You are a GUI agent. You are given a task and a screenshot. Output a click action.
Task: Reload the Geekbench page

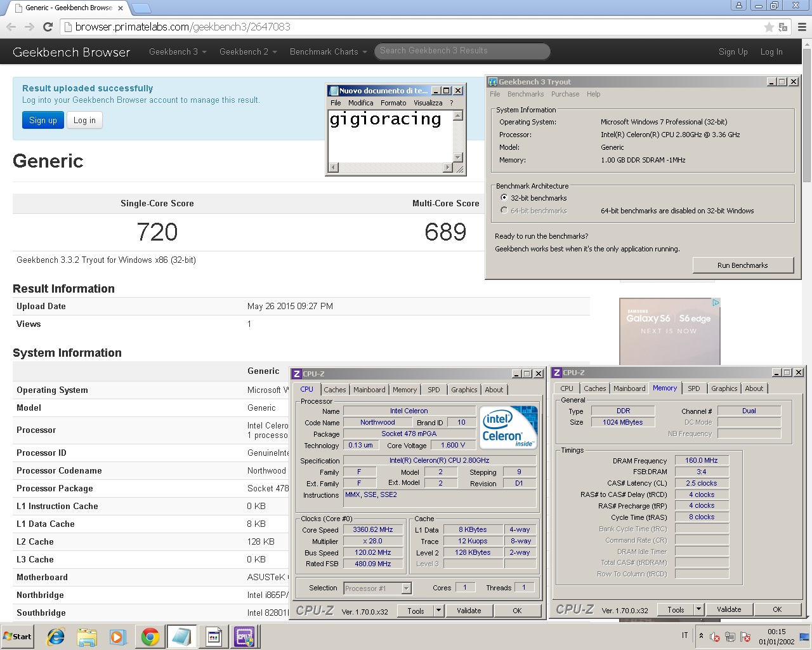[48, 27]
